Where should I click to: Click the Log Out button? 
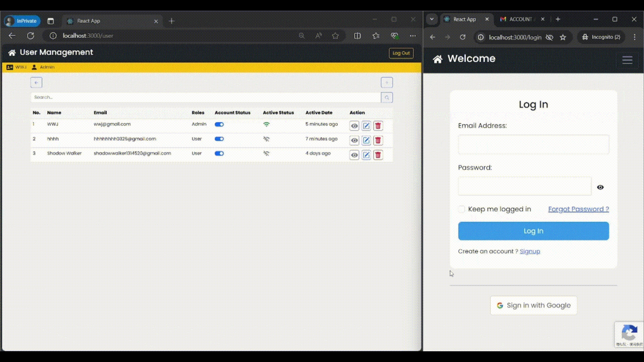tap(401, 53)
